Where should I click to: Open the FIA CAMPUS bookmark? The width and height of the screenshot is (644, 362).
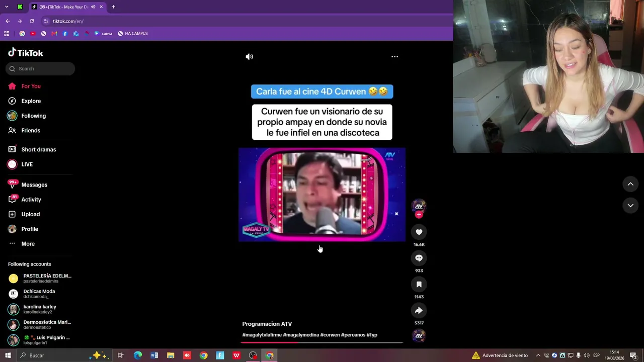[x=133, y=34]
